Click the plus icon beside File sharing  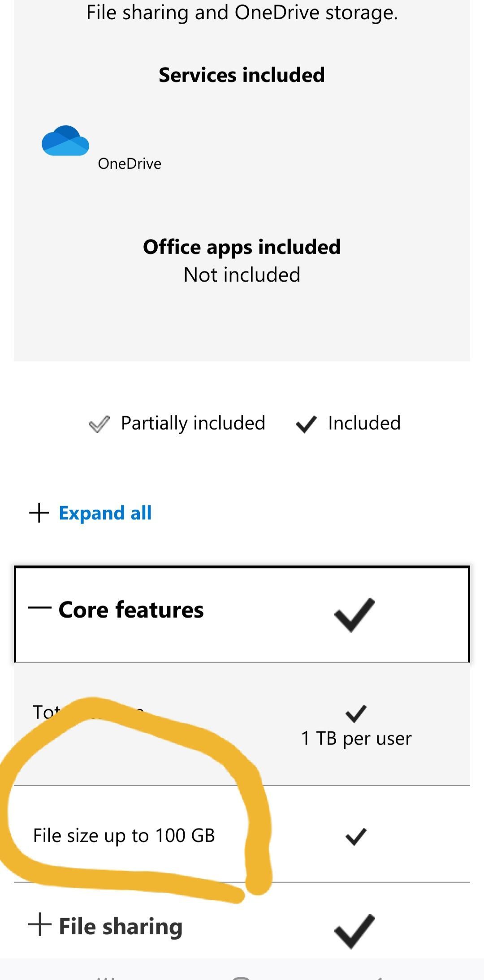pos(39,924)
